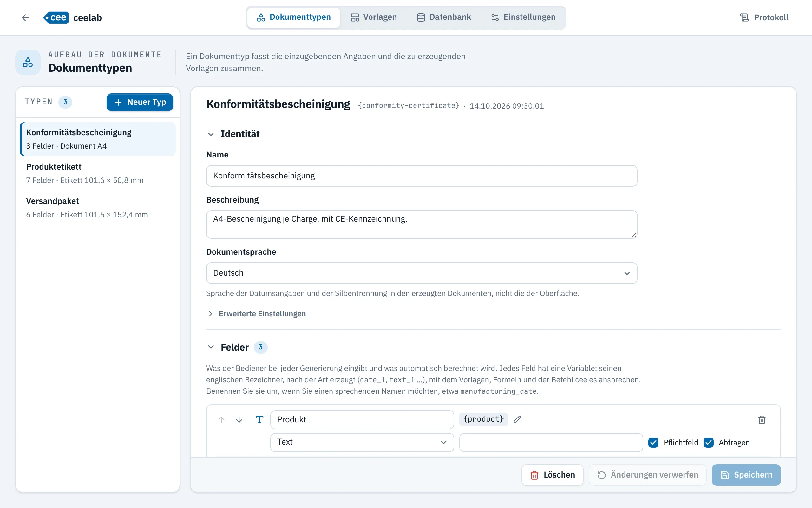Screen dimensions: 812x508
Task: Expand Erweiterte Einstellungen
Action: coord(256,313)
